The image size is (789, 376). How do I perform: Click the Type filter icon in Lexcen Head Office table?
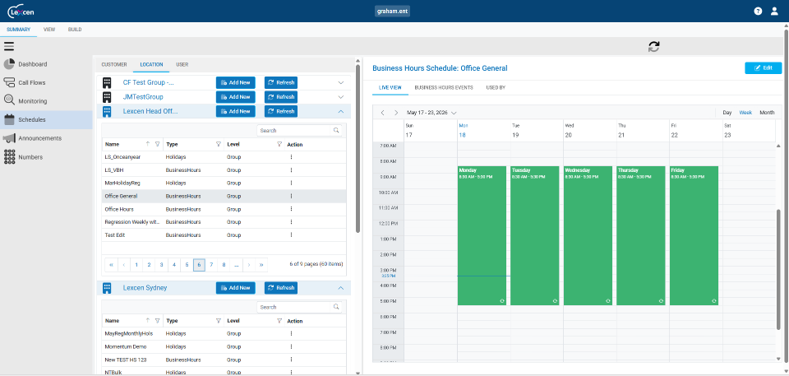tap(218, 144)
